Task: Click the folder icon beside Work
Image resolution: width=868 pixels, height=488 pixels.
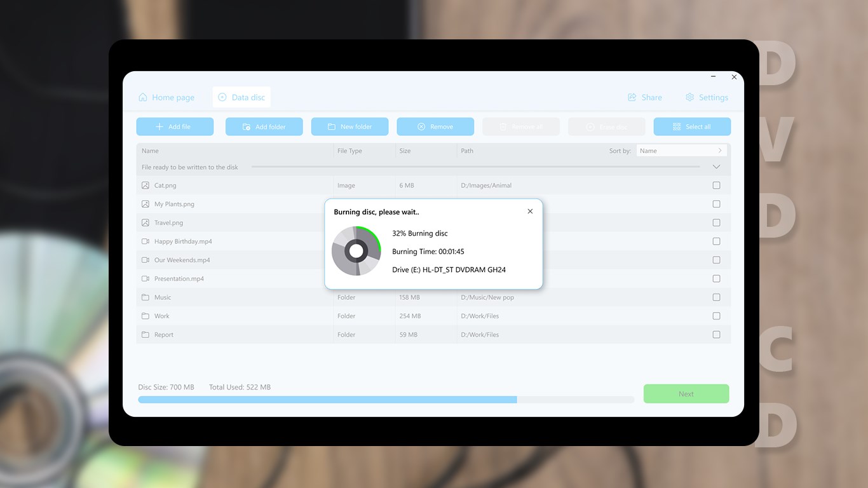Action: pos(146,316)
